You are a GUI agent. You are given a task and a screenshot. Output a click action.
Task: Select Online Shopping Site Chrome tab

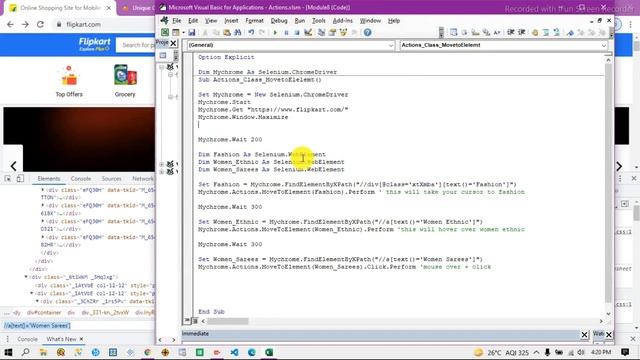click(60, 8)
